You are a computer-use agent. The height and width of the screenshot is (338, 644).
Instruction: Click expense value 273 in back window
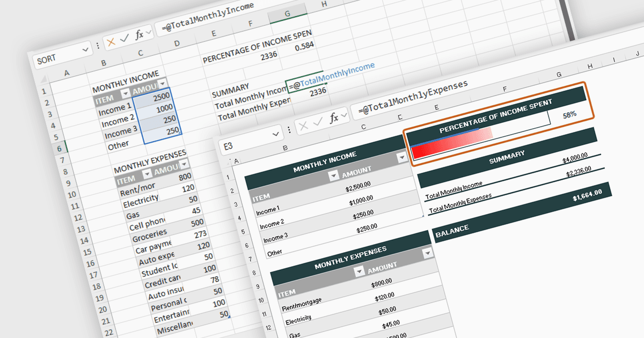[200, 234]
